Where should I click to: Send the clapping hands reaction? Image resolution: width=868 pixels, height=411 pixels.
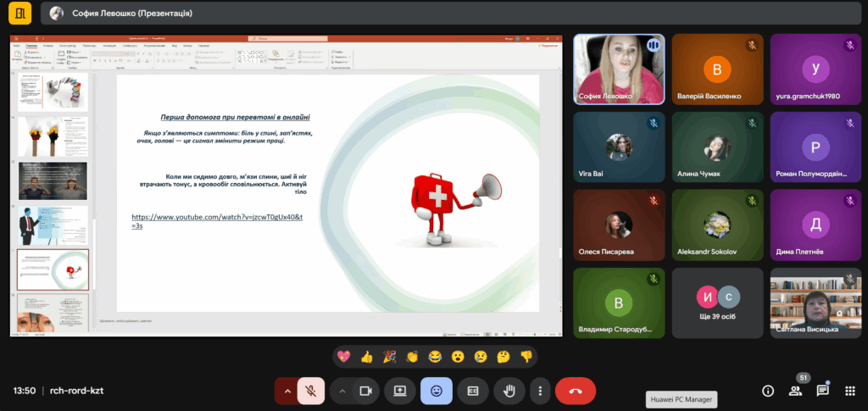[412, 356]
